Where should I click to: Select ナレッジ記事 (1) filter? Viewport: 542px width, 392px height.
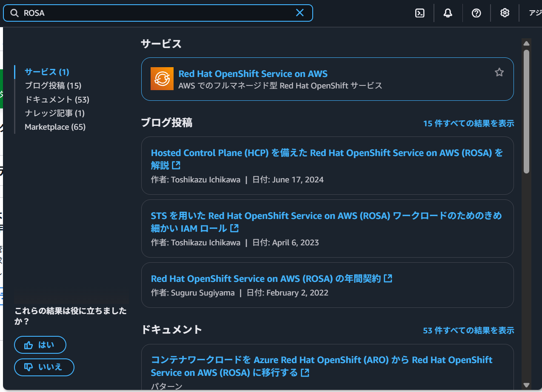[x=54, y=113]
